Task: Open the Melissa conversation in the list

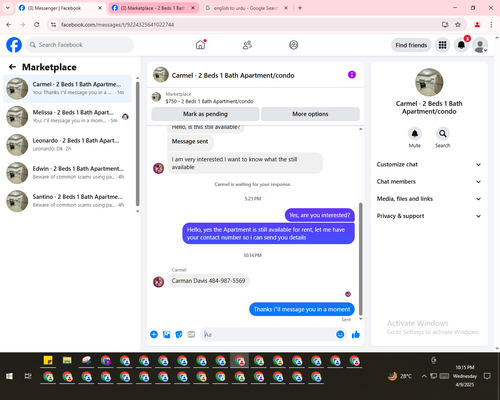Action: click(x=67, y=117)
